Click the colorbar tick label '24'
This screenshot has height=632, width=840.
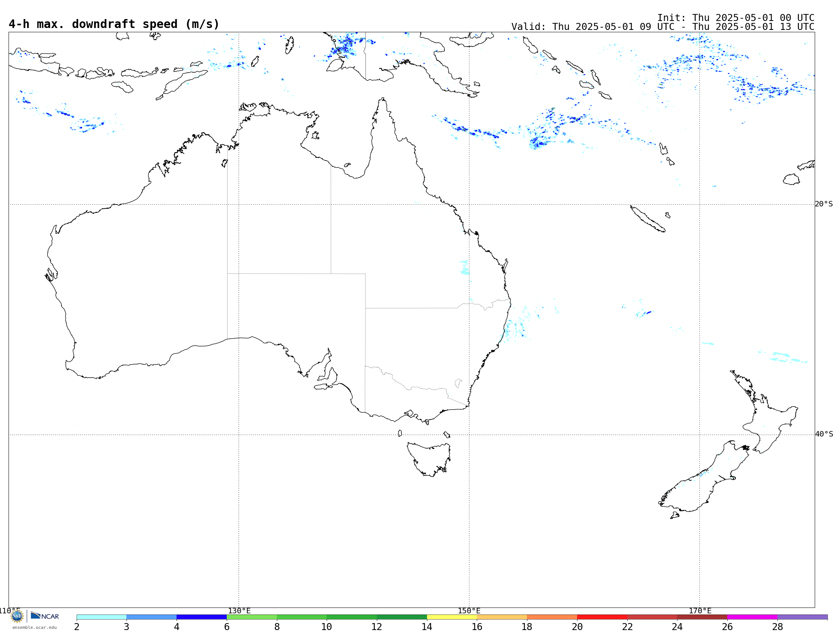tap(677, 627)
